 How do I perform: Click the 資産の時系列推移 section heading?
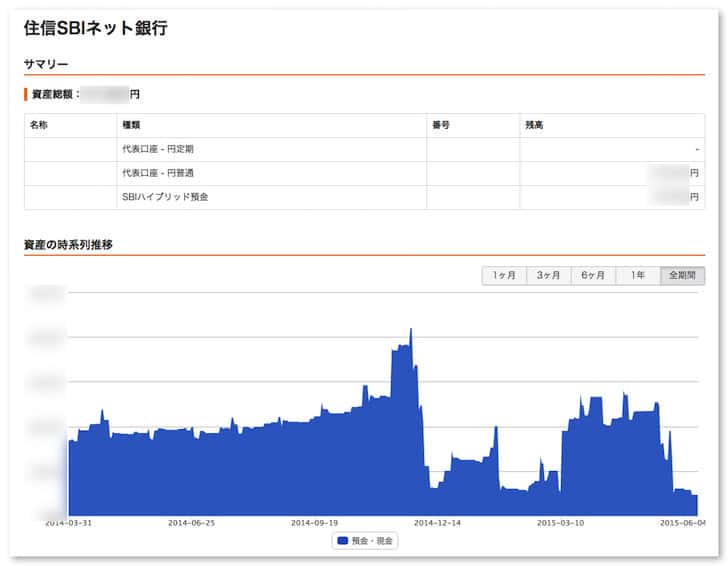point(68,245)
